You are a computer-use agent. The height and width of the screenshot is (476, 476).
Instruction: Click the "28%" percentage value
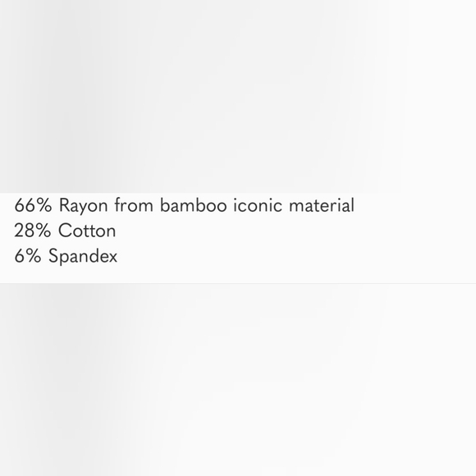33,231
